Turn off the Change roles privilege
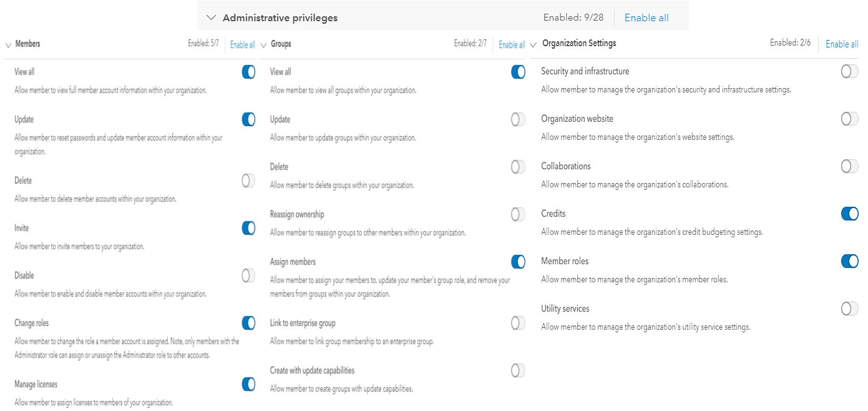The image size is (868, 411). tap(248, 323)
